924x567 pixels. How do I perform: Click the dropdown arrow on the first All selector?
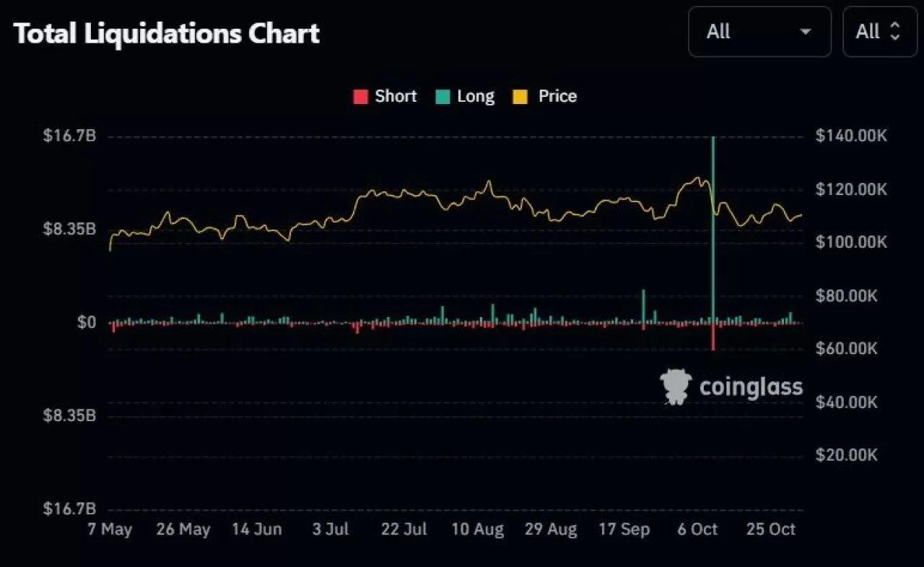(x=804, y=32)
